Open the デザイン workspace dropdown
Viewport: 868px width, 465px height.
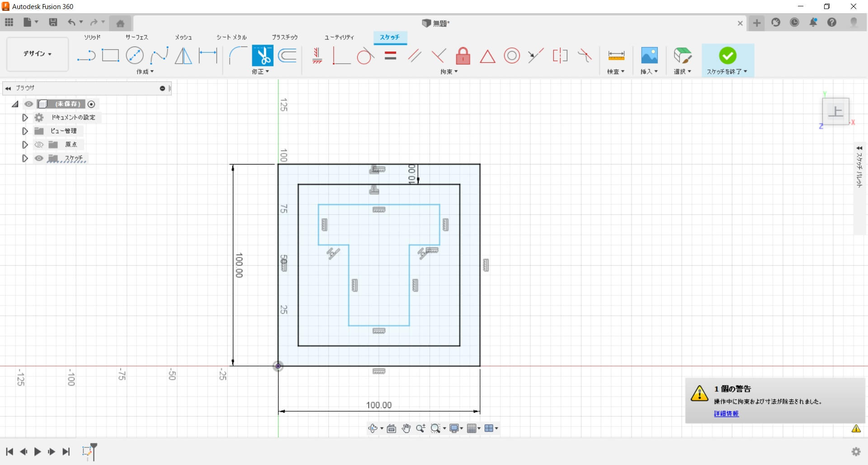click(x=38, y=54)
